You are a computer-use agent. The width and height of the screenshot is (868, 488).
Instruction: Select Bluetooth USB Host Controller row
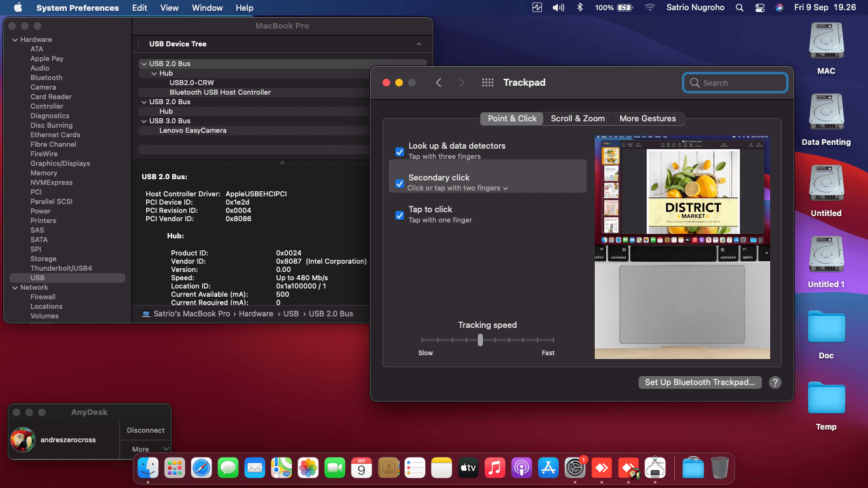pos(220,92)
